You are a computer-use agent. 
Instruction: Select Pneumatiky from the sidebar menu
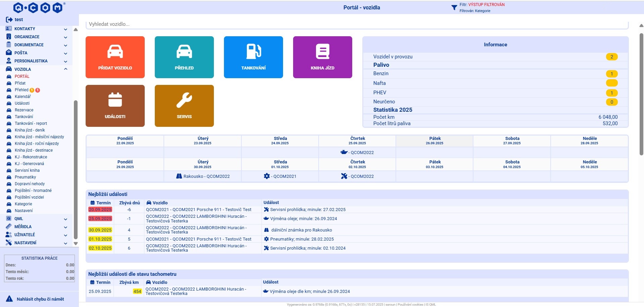[25, 177]
